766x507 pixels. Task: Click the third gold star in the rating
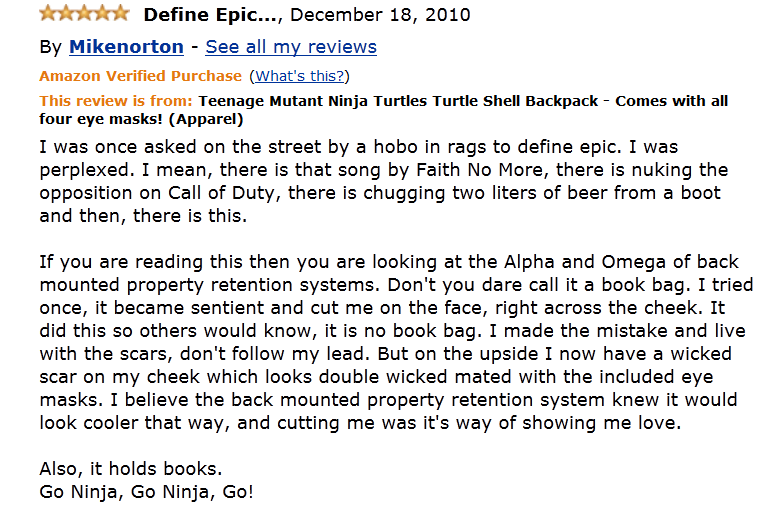pos(84,14)
